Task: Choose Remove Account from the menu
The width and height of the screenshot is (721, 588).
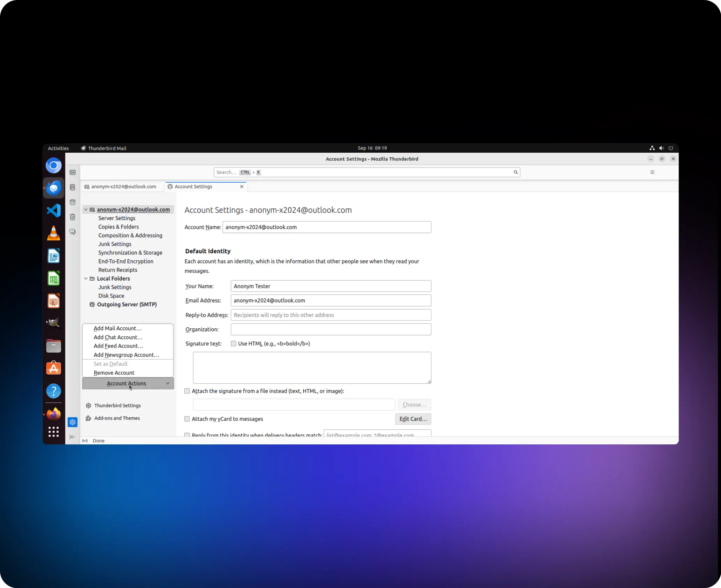Action: (114, 373)
